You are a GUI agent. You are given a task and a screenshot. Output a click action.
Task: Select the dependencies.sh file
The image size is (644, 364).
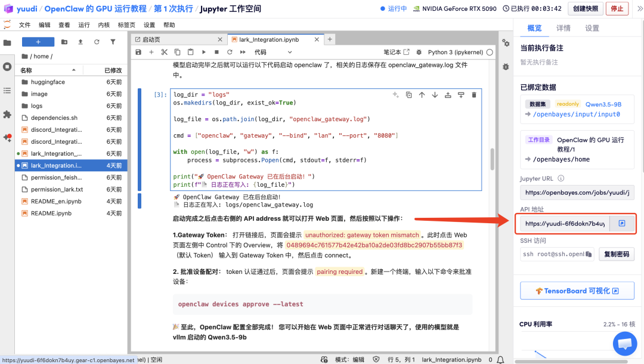tap(71, 118)
